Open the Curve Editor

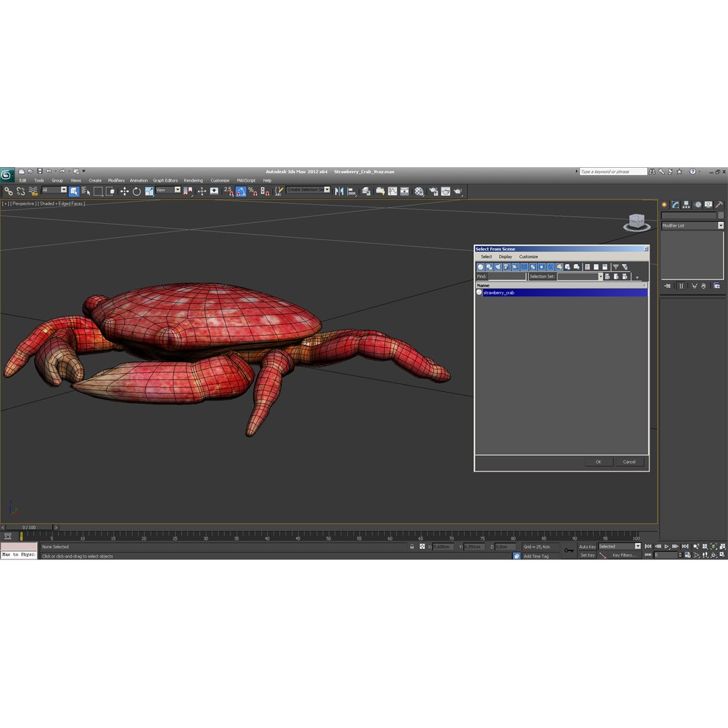pos(393,191)
